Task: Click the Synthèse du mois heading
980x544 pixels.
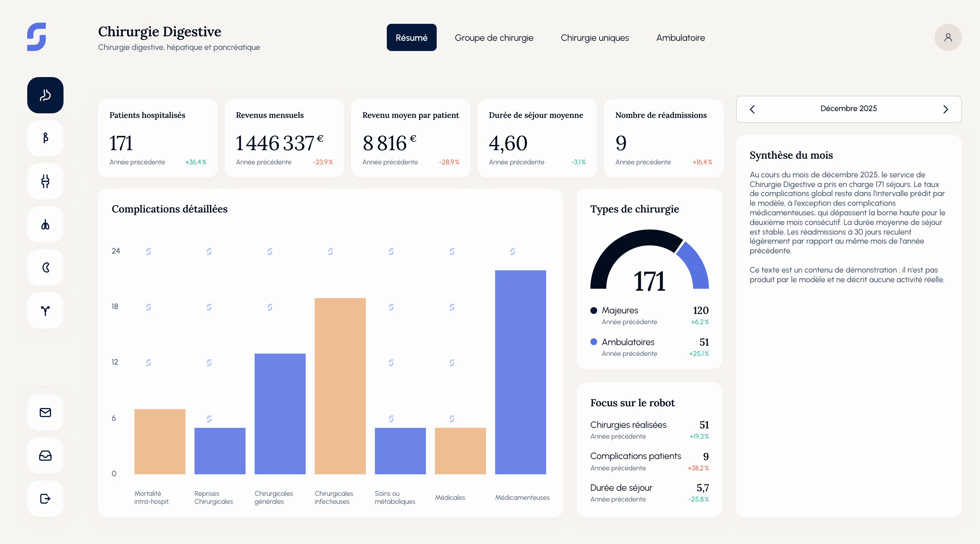Action: (x=791, y=155)
